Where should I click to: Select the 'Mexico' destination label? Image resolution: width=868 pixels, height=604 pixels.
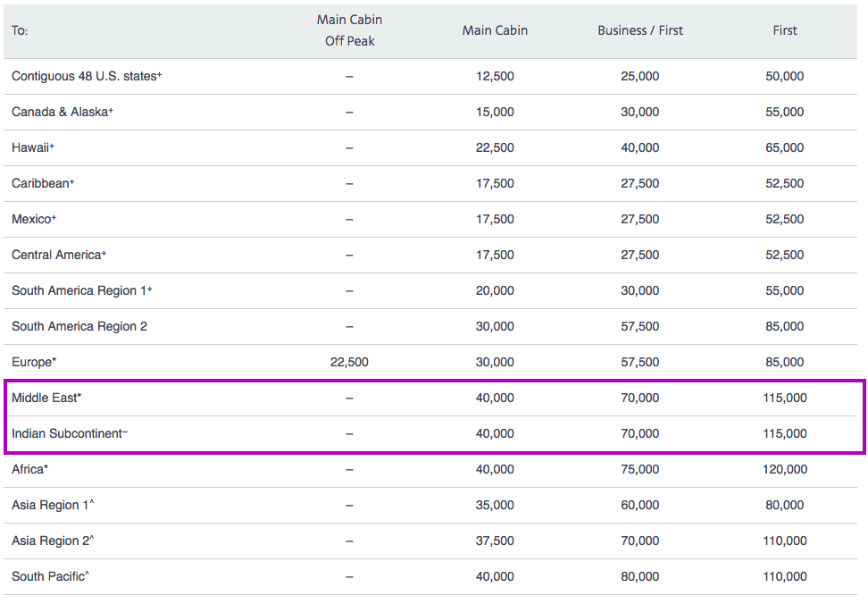(x=34, y=219)
